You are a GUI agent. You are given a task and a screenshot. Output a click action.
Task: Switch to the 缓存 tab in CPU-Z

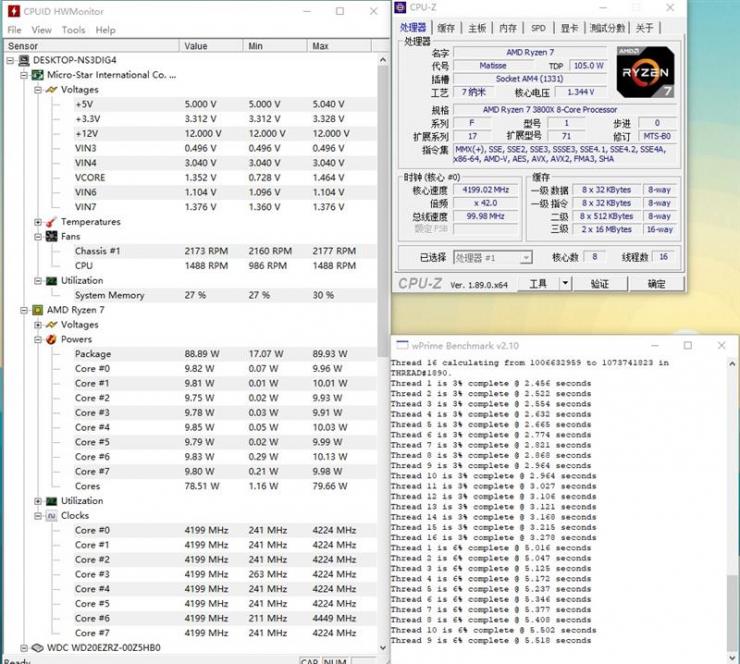pos(446,28)
